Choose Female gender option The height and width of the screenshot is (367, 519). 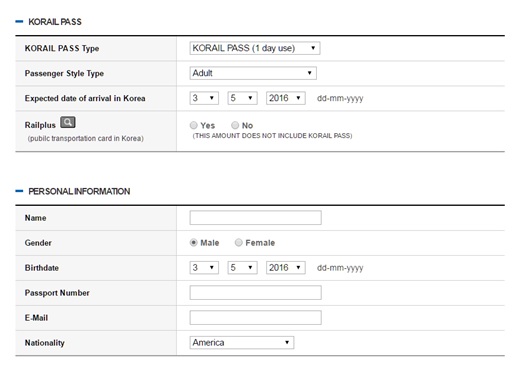(238, 243)
